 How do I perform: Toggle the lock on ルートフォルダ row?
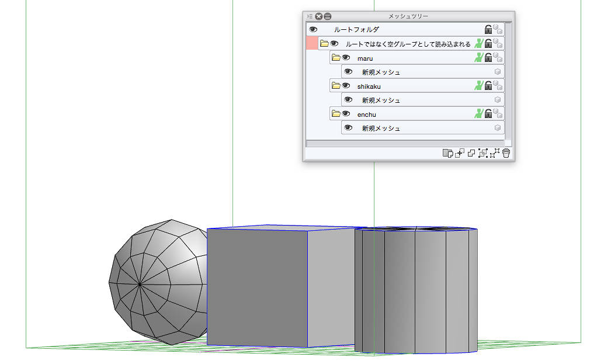(x=488, y=29)
